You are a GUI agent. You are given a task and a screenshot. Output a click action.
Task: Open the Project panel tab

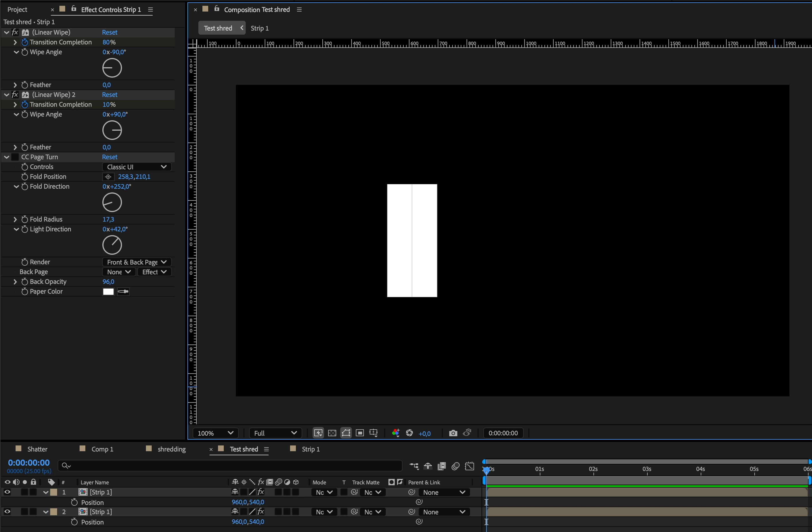pos(17,10)
